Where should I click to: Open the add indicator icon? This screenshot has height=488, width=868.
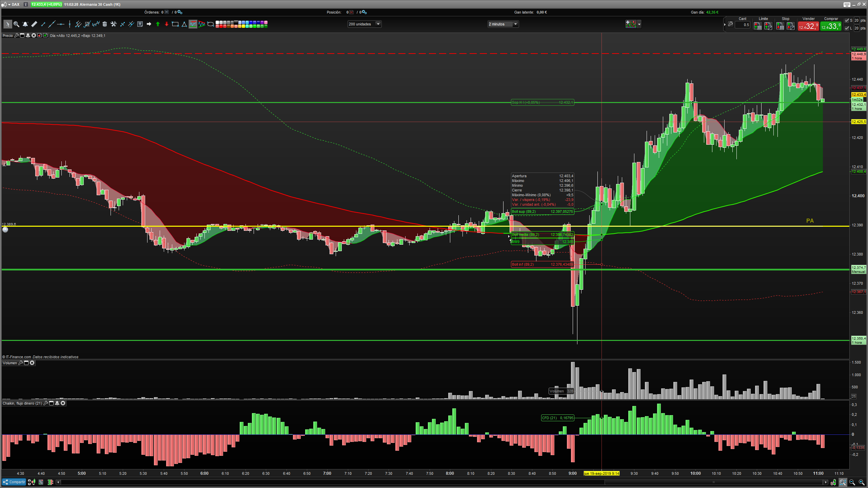coord(631,24)
